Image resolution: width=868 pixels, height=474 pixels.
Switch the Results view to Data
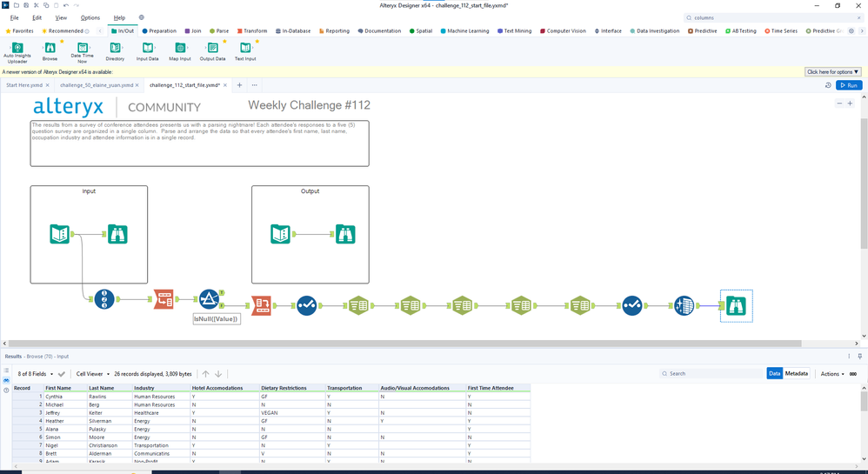(x=774, y=374)
